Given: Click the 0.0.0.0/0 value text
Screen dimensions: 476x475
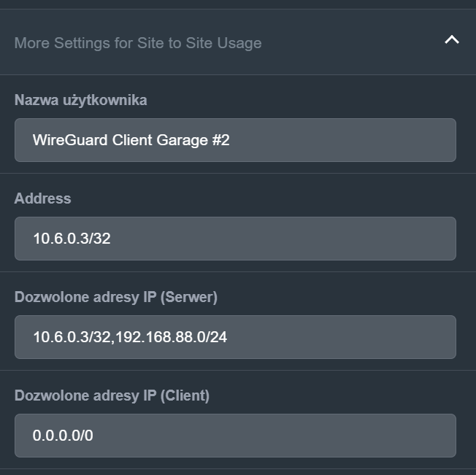Looking at the screenshot, I should pos(63,436).
